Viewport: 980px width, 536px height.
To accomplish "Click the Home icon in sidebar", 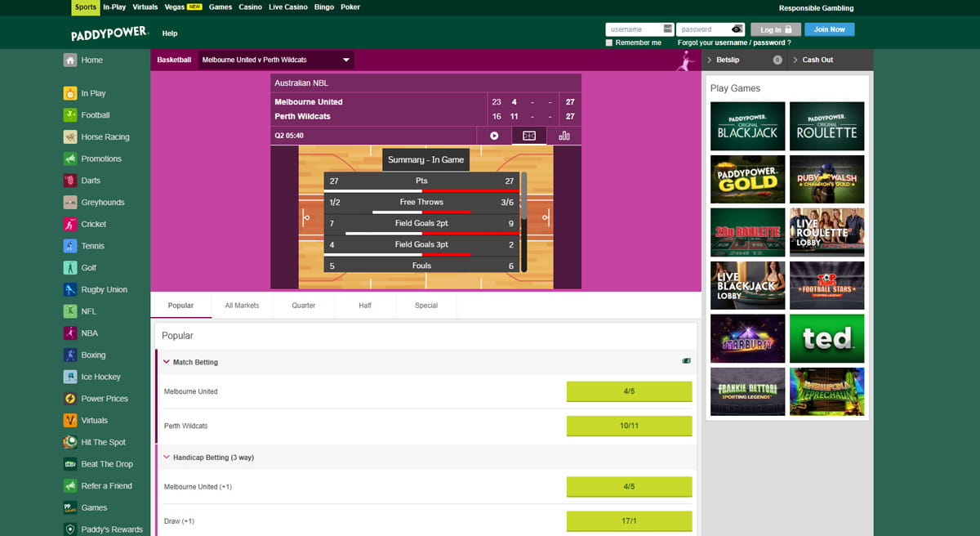I will (70, 60).
